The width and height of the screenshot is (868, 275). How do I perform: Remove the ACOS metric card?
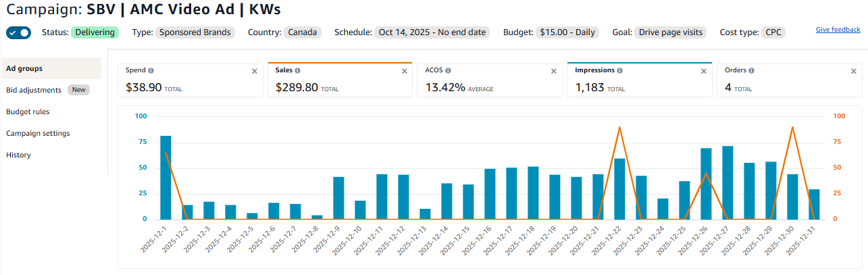tap(554, 71)
